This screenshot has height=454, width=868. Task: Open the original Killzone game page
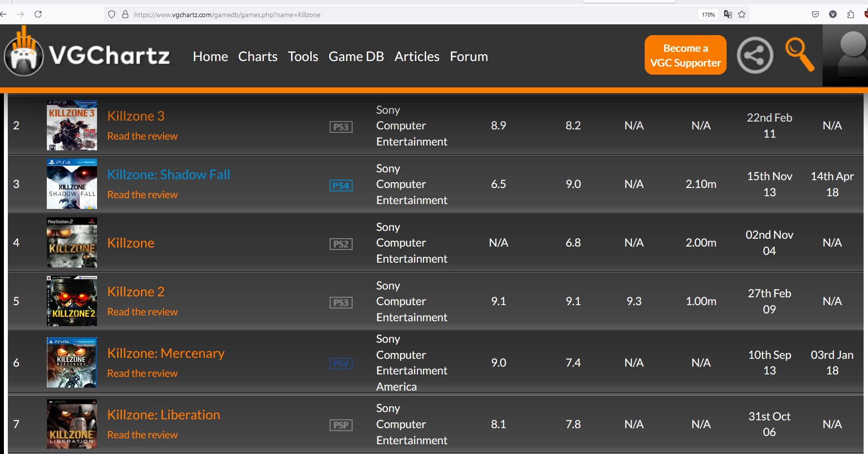click(x=131, y=243)
